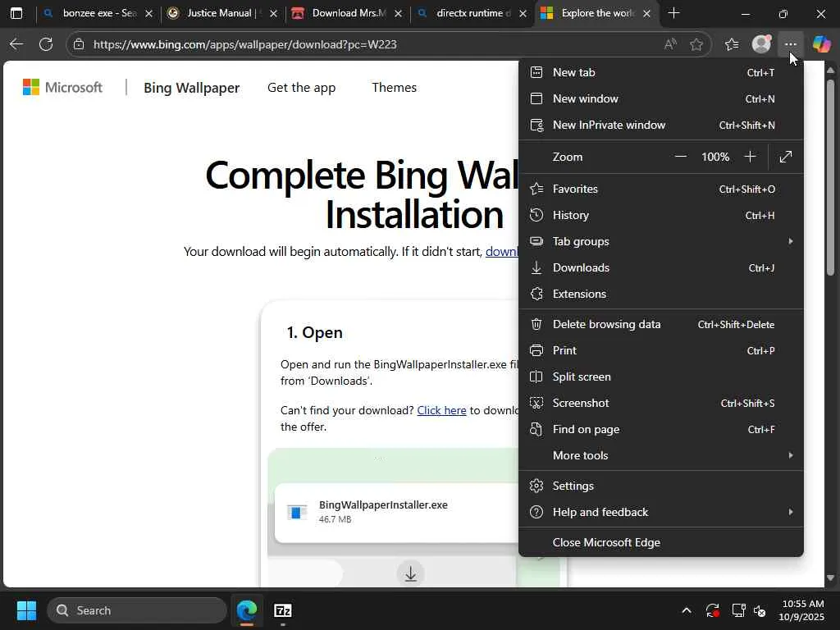Open Get the app link
The width and height of the screenshot is (840, 630).
(302, 87)
